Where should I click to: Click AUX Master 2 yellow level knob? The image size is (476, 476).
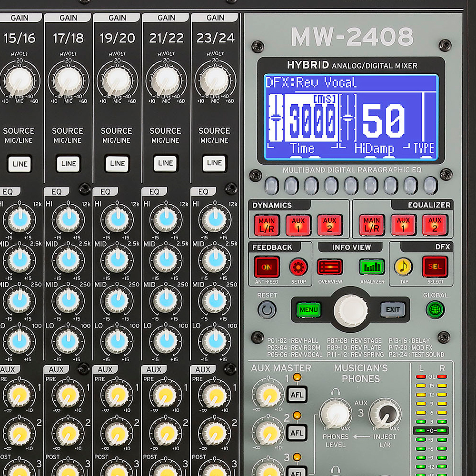(268, 433)
